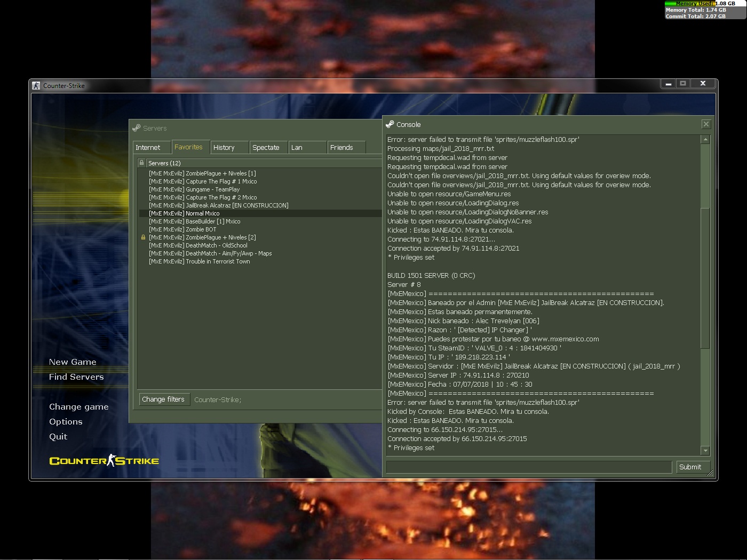
Task: Click console line 'Server # 8'
Action: (x=404, y=284)
